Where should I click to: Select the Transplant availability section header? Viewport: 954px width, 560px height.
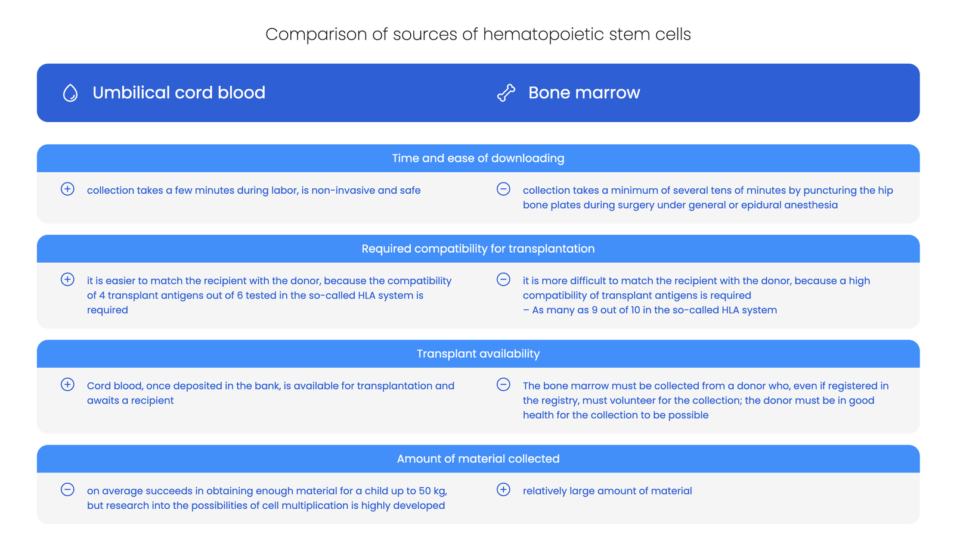pos(478,354)
